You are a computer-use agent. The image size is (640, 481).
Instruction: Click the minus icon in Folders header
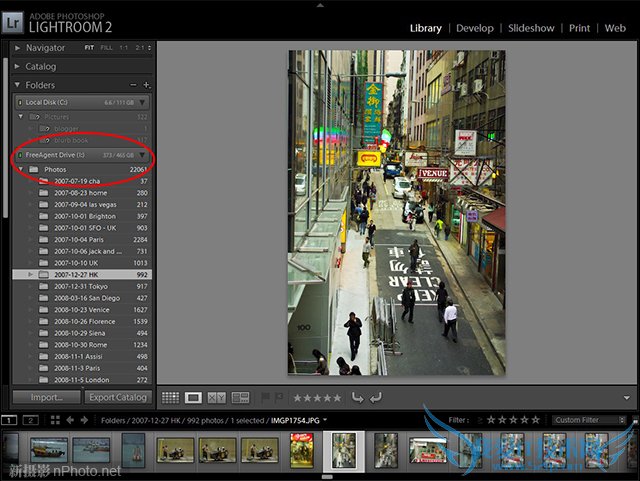click(133, 86)
